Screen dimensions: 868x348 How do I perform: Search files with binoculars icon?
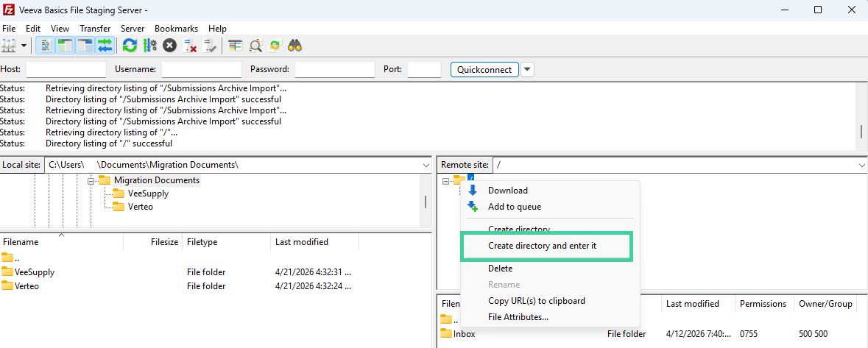coord(294,46)
